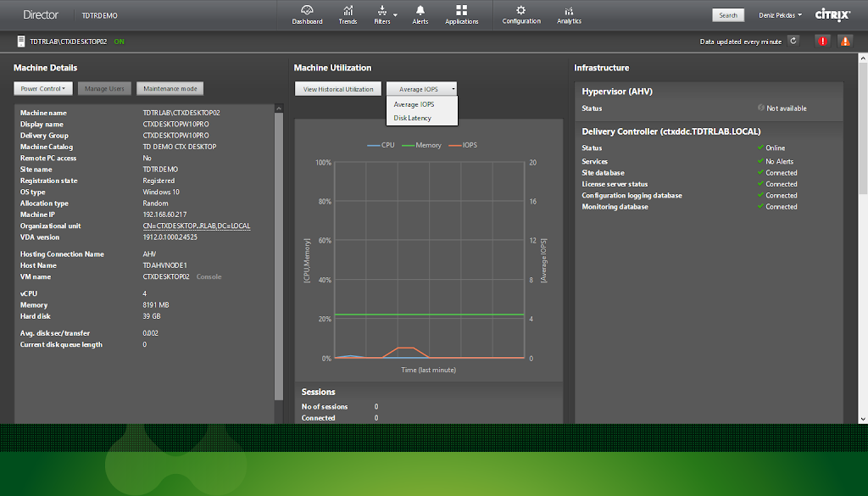Click the Delivery Controller heading

point(671,131)
